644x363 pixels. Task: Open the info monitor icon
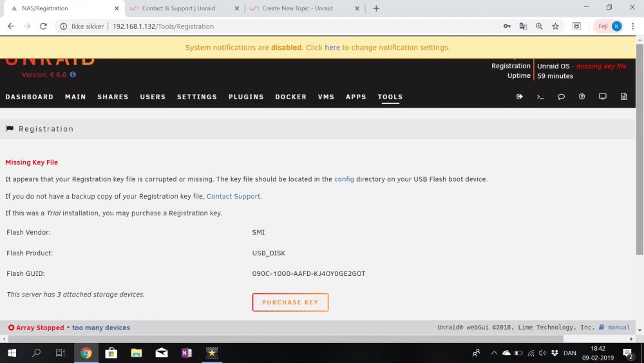(x=603, y=97)
